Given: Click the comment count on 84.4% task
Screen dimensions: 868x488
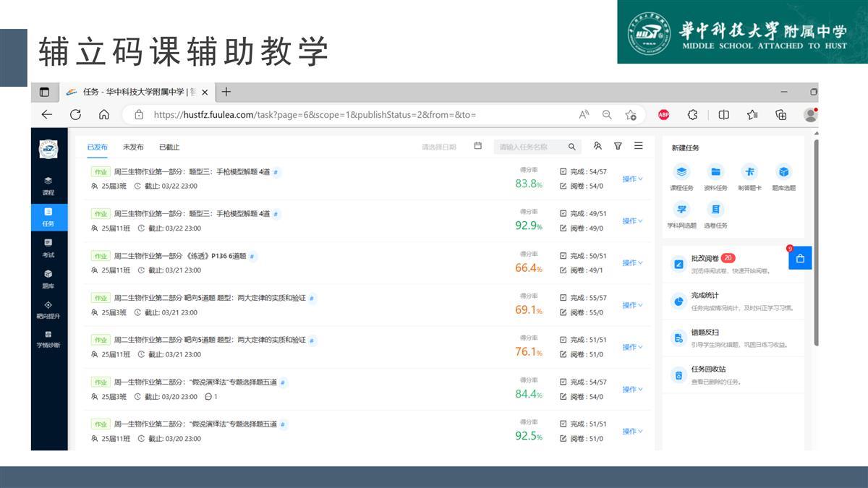Looking at the screenshot, I should pos(211,396).
